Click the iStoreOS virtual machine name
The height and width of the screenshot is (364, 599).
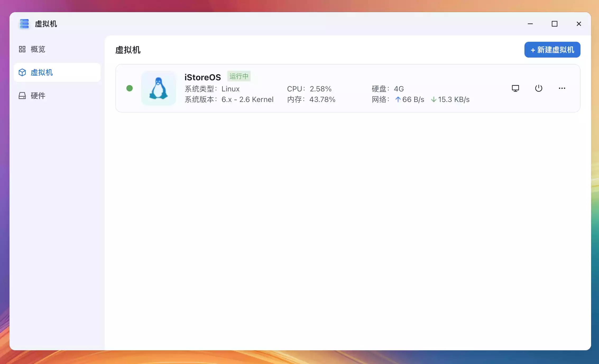[202, 77]
